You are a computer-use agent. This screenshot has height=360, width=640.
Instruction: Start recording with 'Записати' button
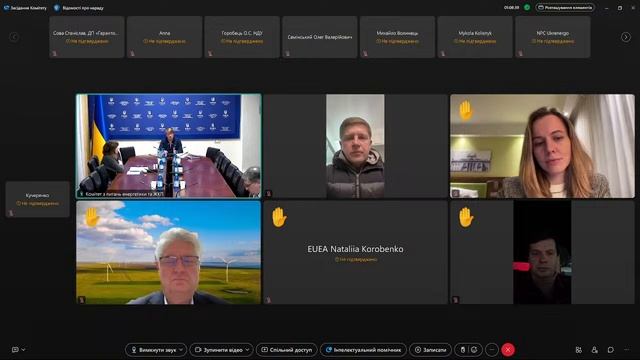(x=430, y=350)
